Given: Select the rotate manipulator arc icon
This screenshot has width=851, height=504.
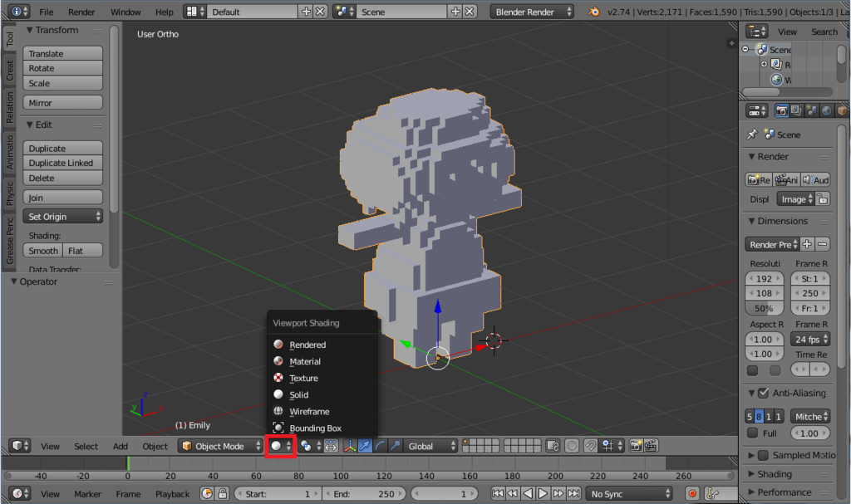Looking at the screenshot, I should pos(380,446).
